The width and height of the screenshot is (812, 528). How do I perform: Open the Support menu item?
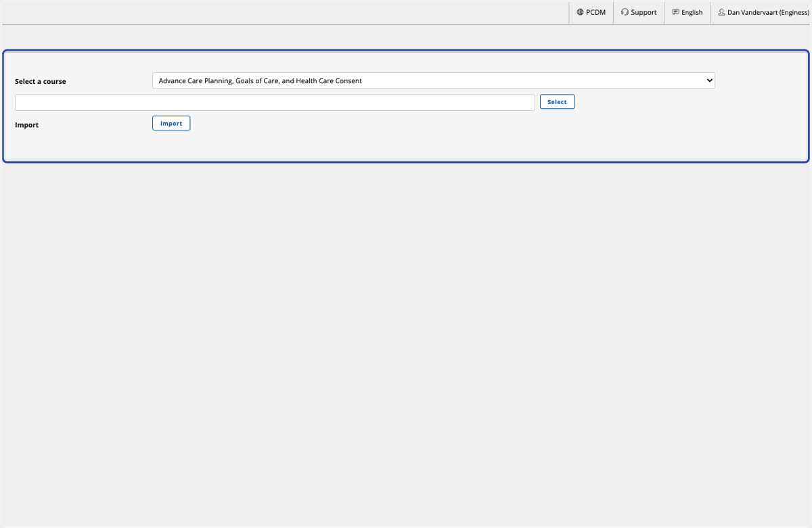pyautogui.click(x=639, y=12)
